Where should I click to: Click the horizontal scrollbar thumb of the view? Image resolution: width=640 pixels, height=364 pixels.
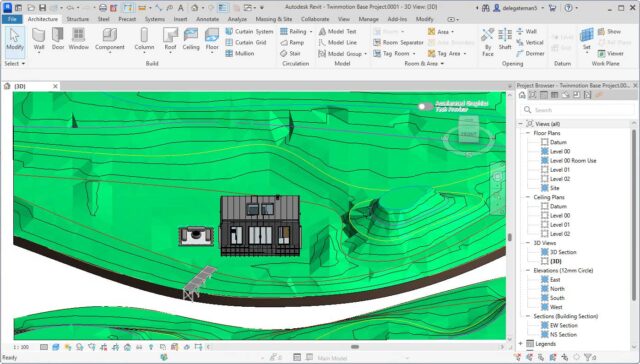tap(355, 347)
